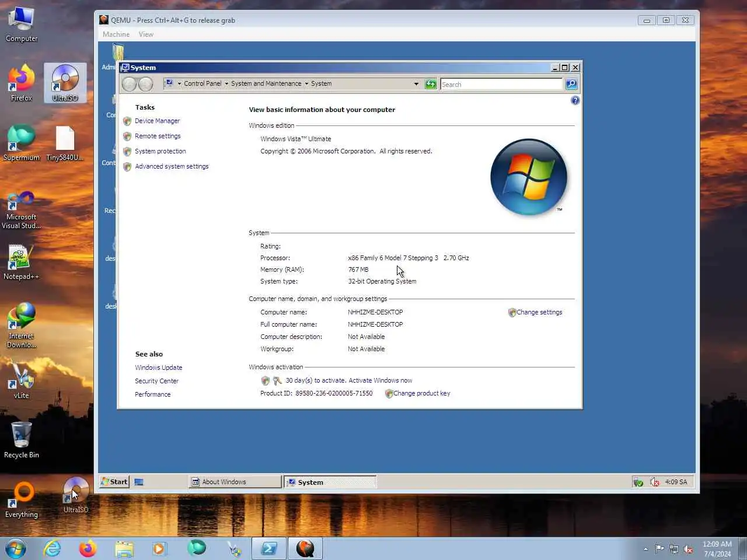Select Internet Download Manager desktop shortcut
The height and width of the screenshot is (560, 747).
(x=22, y=325)
